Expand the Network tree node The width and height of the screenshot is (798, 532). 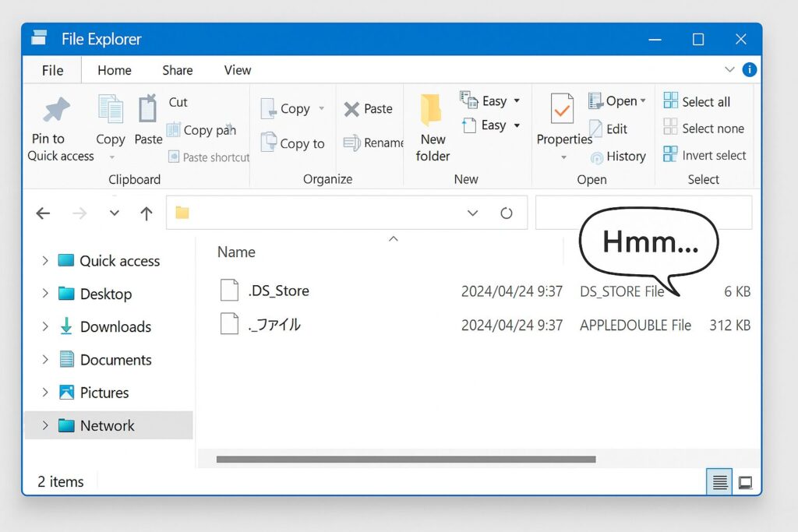[45, 425]
